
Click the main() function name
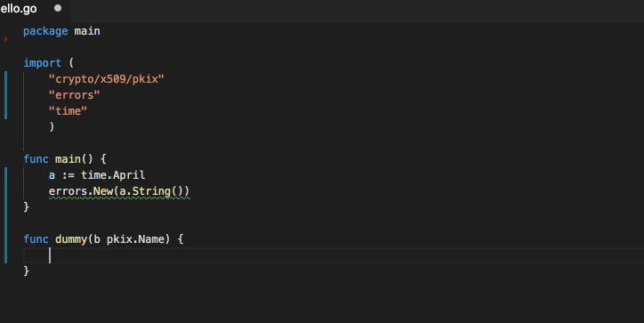68,159
